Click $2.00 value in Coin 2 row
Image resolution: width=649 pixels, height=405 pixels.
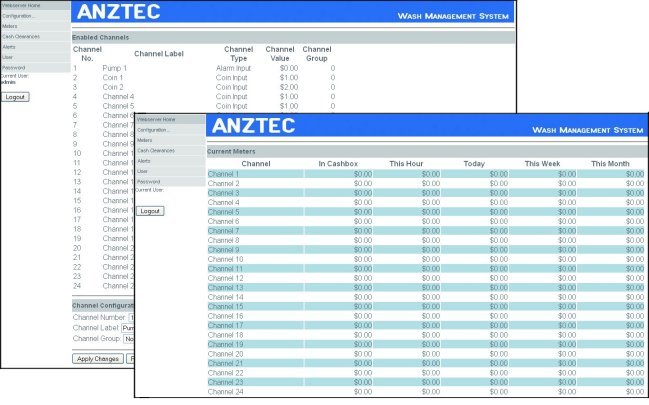[x=288, y=87]
